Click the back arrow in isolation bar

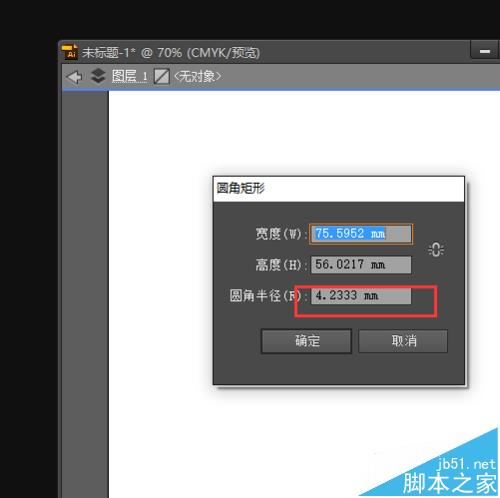click(75, 77)
